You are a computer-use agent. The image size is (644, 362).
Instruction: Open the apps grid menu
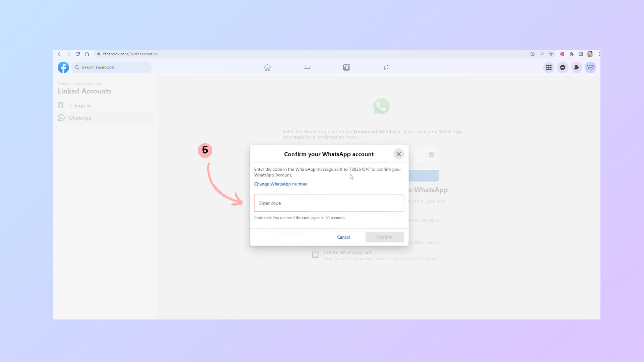point(549,67)
